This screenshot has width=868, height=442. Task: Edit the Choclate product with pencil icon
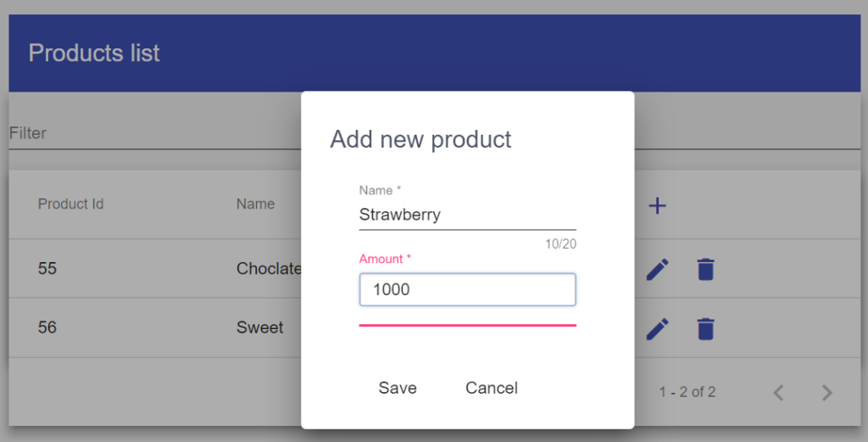(x=657, y=269)
